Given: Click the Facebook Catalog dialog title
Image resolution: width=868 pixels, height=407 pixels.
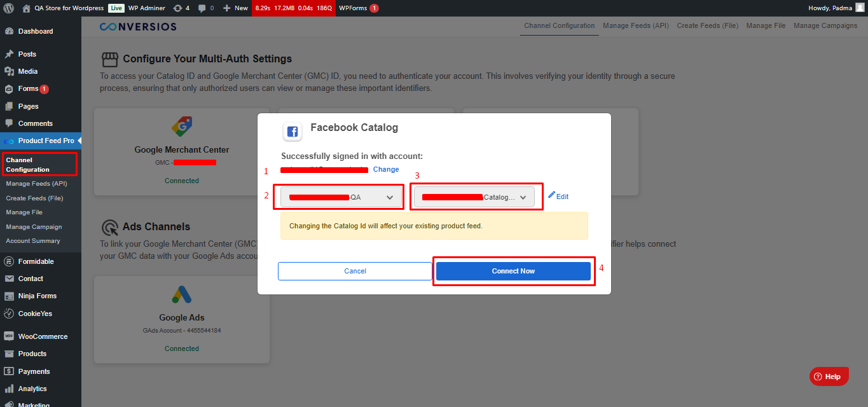Looking at the screenshot, I should pos(354,127).
